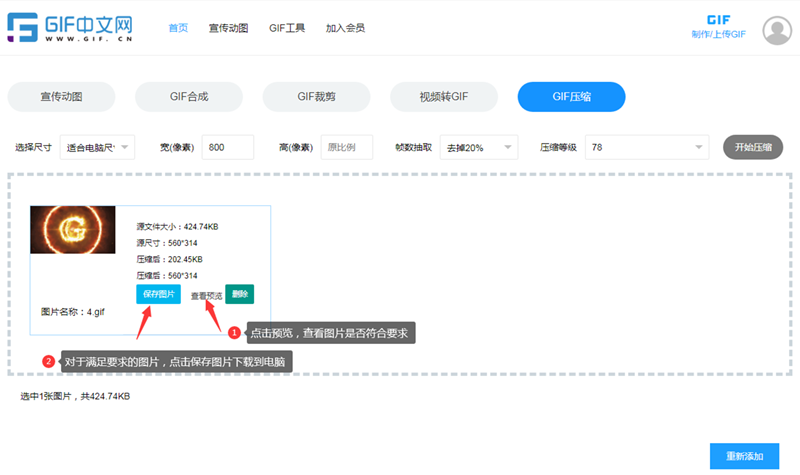Click the green 删除 button
This screenshot has width=800, height=475.
(239, 294)
